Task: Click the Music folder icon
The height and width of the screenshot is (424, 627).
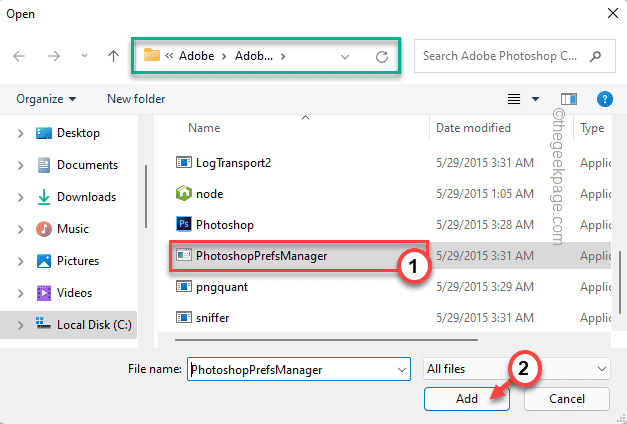Action: [x=44, y=229]
